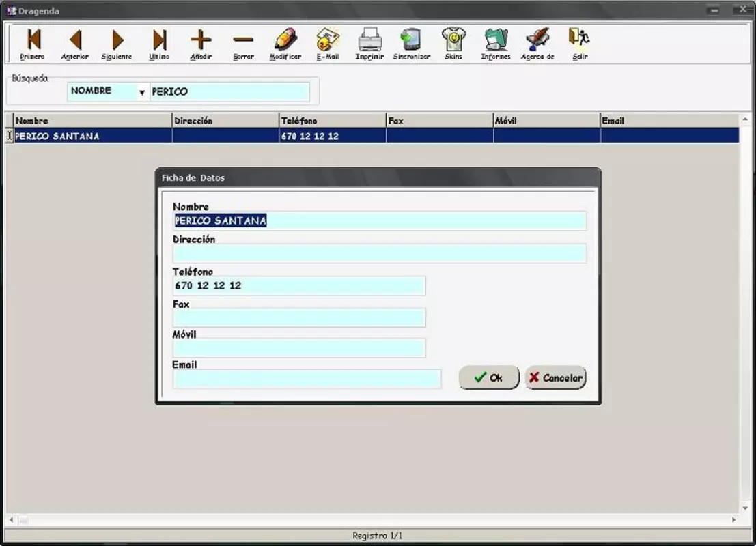Click horizontal scrollbar left arrow
The height and width of the screenshot is (546, 756).
click(x=11, y=520)
